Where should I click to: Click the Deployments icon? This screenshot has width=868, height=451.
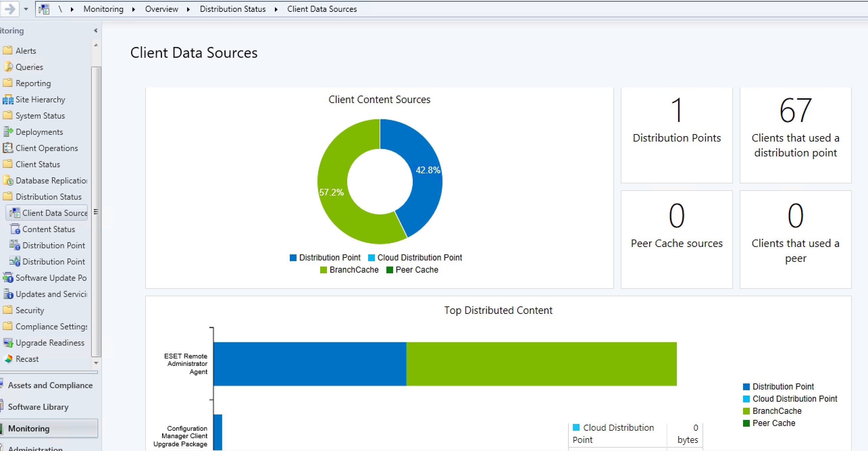(7, 131)
